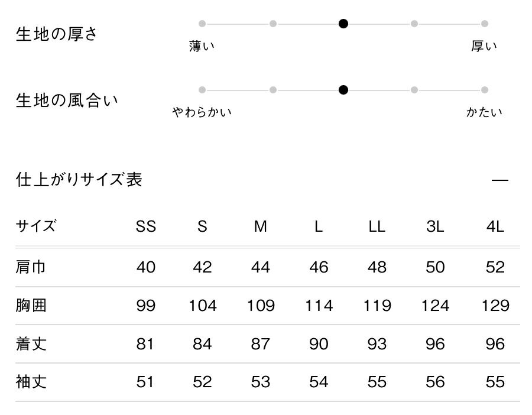This screenshot has height=415, width=532.
Task: Click the 胸囲 value 114 for L
Action: tap(319, 306)
